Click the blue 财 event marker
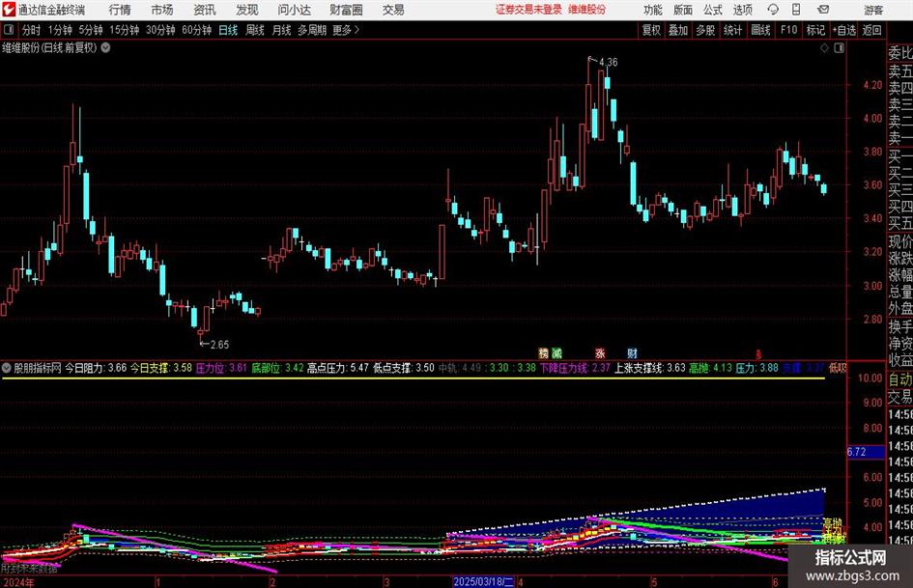 [633, 352]
